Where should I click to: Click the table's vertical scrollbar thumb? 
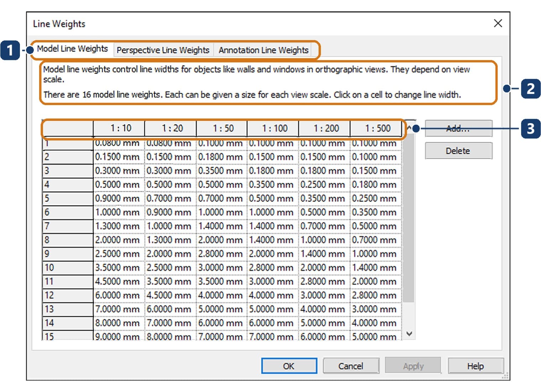[409, 218]
